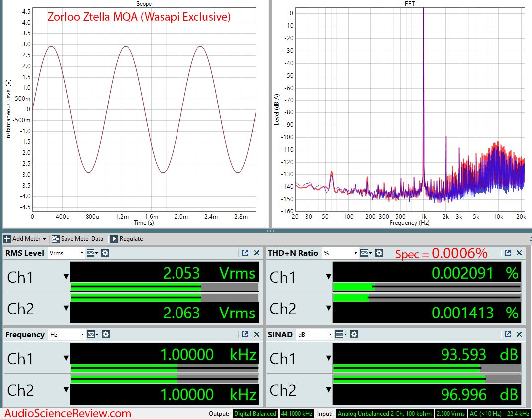Click the Regulate play button
Image resolution: width=532 pixels, height=419 pixels.
pyautogui.click(x=127, y=239)
